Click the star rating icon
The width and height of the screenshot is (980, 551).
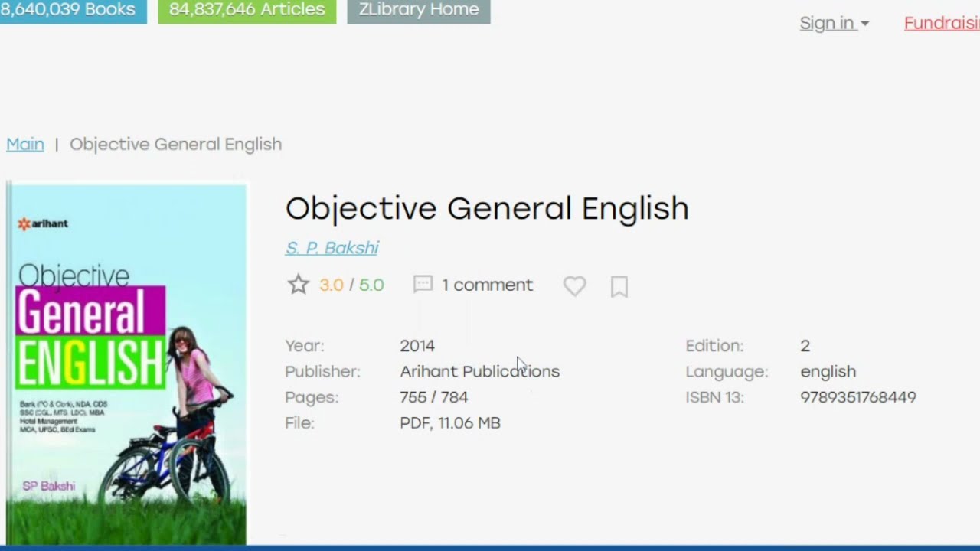(x=298, y=285)
